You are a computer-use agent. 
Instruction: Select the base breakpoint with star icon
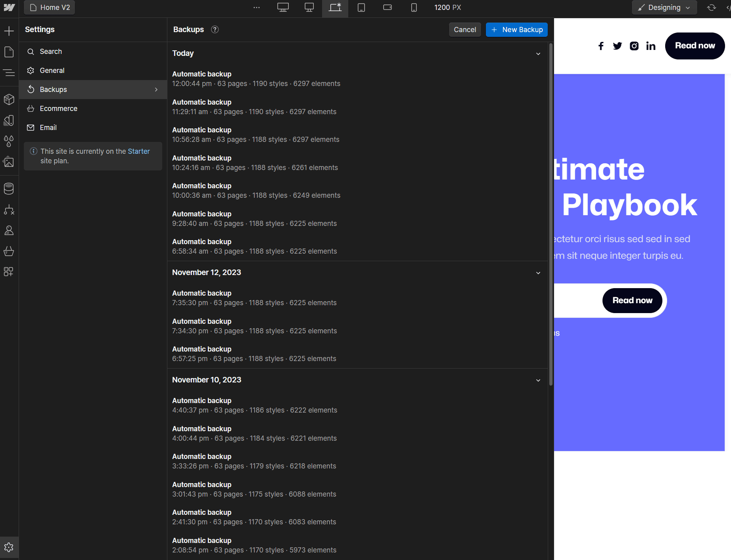coord(335,8)
